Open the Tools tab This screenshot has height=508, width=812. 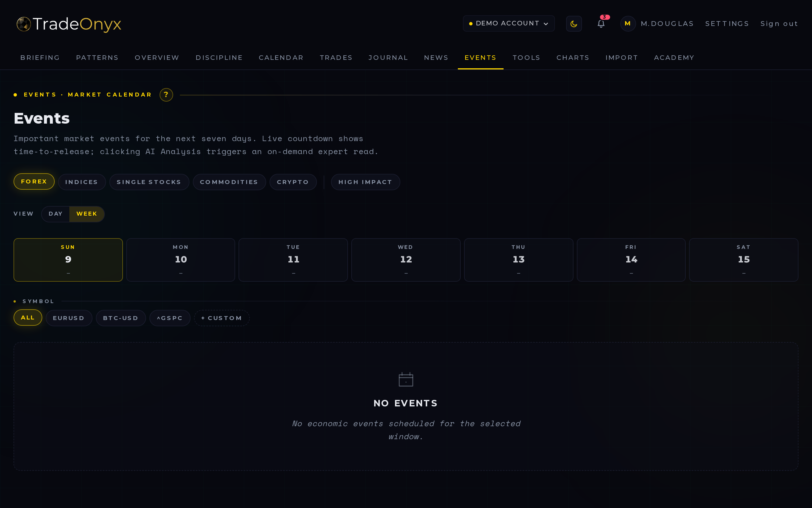[526, 58]
